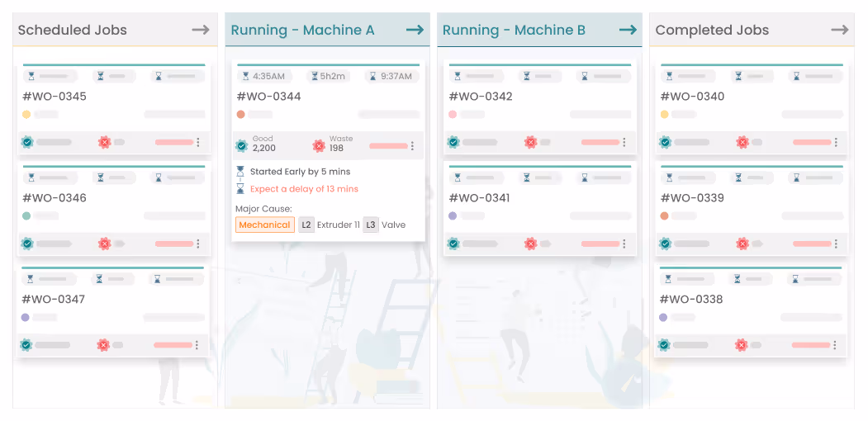
Task: Click the Good count badge icon on #WO-0344
Action: (241, 146)
